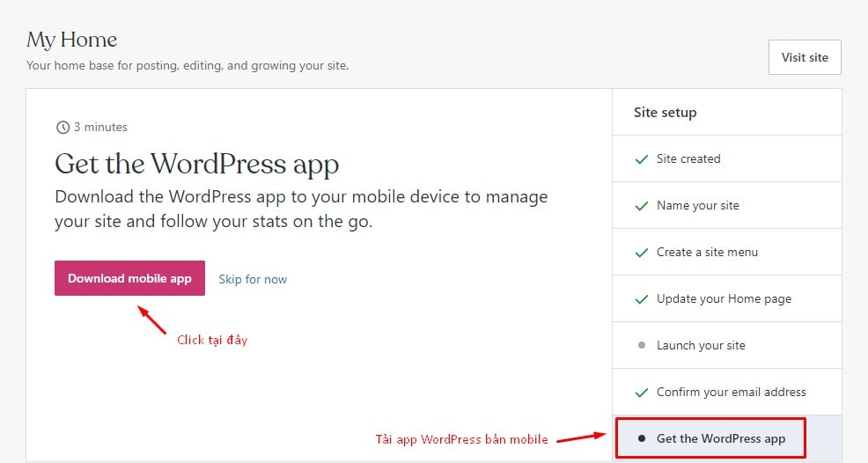868x463 pixels.
Task: Click the 'Download the WordPress app to your mobile' description
Action: [x=301, y=209]
